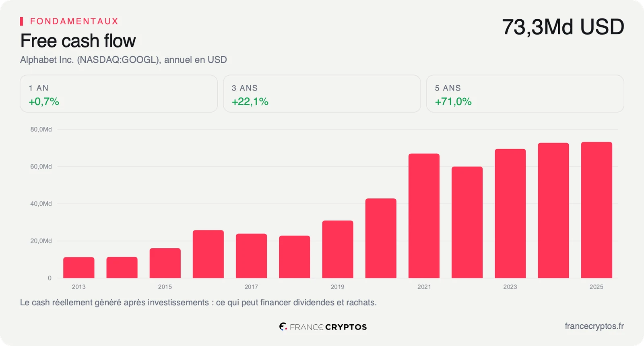Screen dimensions: 644x346
Task: Click the 2013 free cash flow bar
Action: tap(79, 268)
